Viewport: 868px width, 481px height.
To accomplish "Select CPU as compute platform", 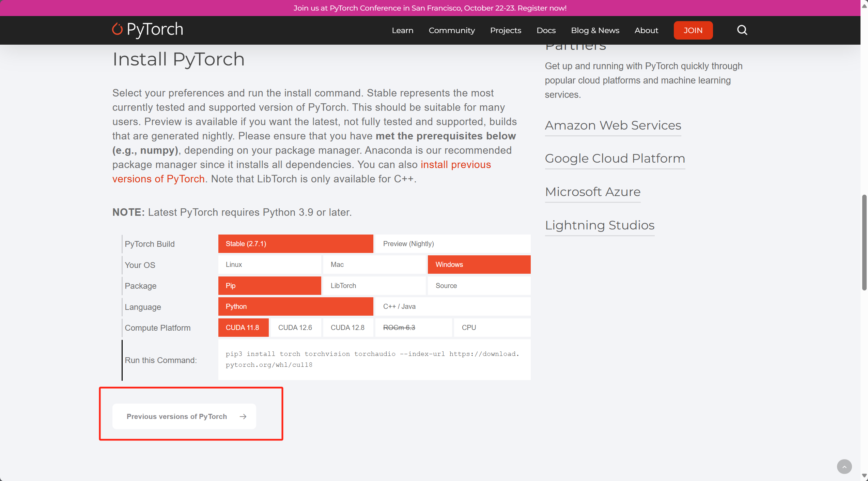I will tap(469, 327).
